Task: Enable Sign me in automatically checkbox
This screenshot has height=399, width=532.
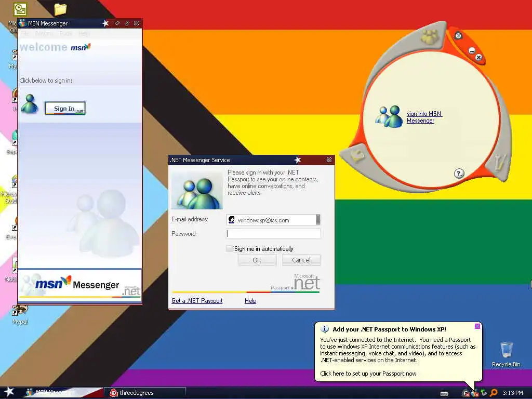Action: (230, 248)
